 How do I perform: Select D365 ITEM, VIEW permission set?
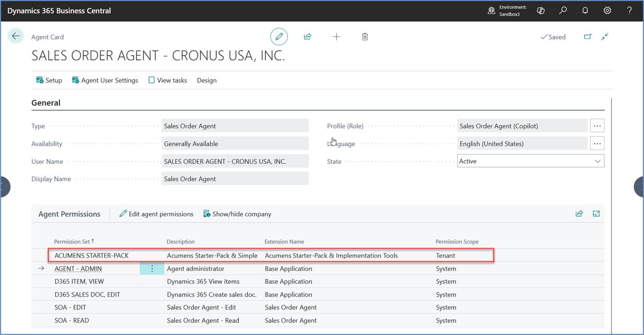pos(79,281)
